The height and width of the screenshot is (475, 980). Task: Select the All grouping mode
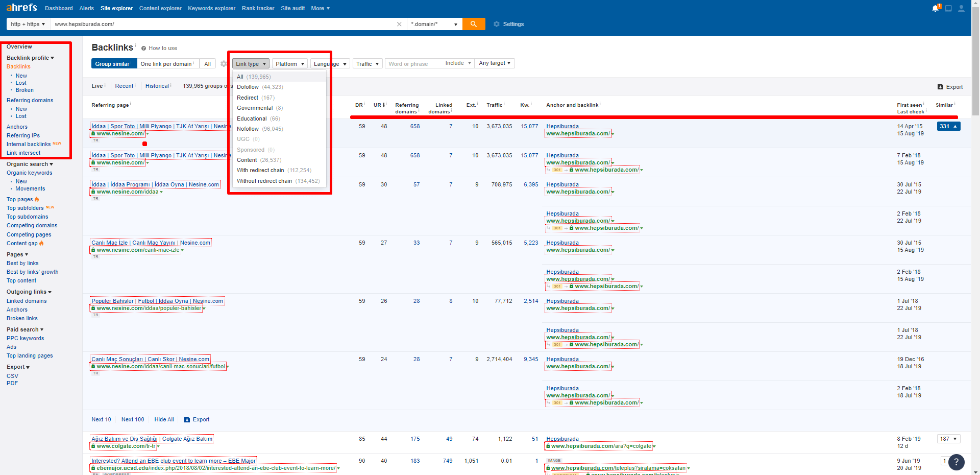click(207, 64)
